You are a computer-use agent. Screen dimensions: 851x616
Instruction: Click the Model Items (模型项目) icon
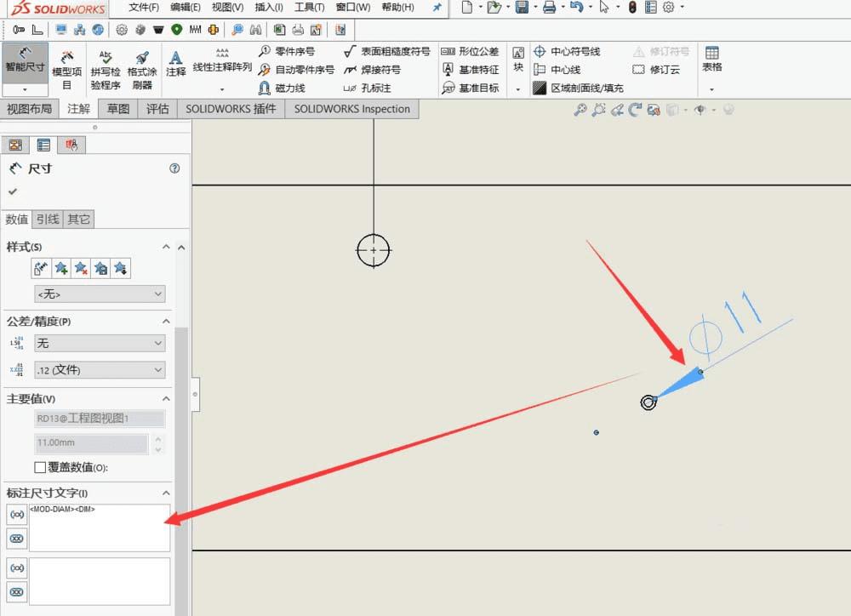click(x=67, y=66)
